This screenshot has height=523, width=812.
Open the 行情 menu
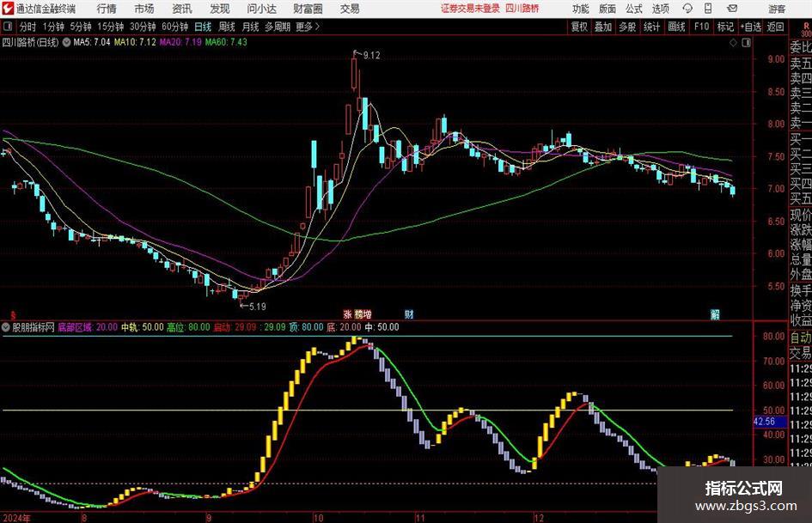coord(107,9)
